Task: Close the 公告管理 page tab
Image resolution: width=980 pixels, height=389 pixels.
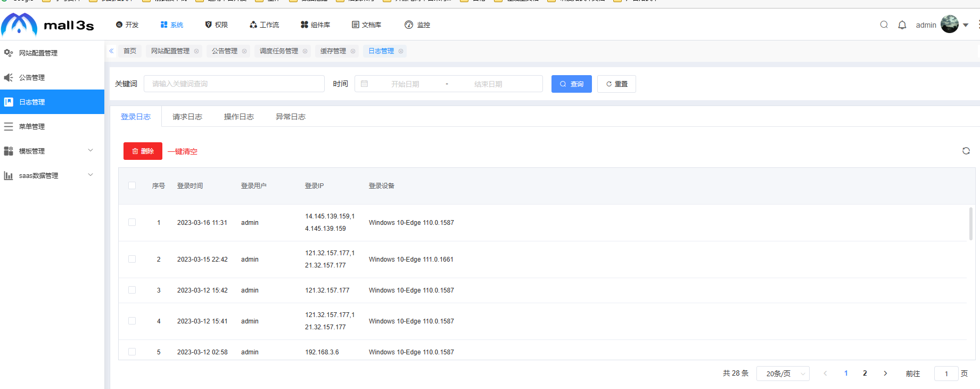Action: click(244, 51)
